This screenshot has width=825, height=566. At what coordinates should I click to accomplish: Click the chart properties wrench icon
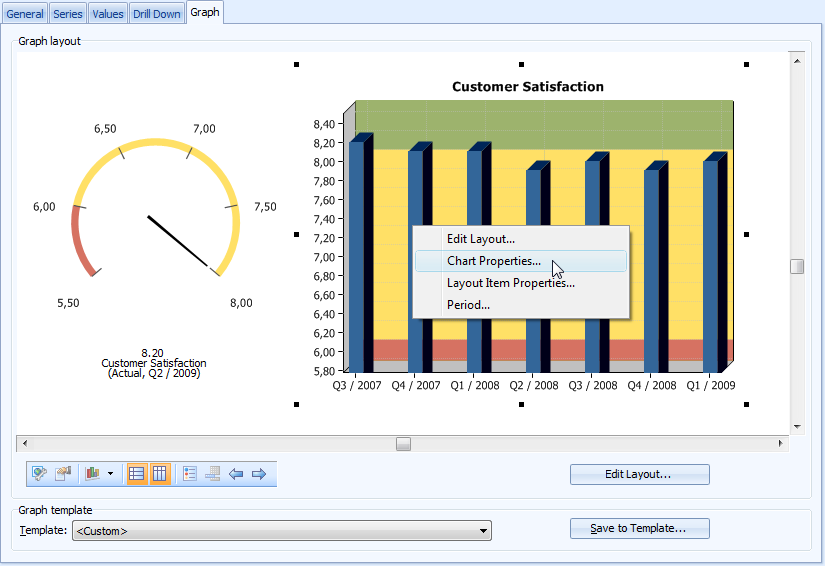tap(40, 474)
